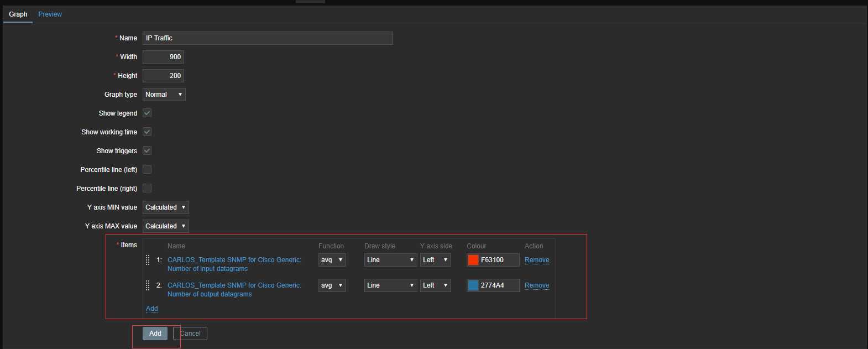Open Y axis side dropdown for output datagrams
This screenshot has height=349, width=868.
coord(436,285)
